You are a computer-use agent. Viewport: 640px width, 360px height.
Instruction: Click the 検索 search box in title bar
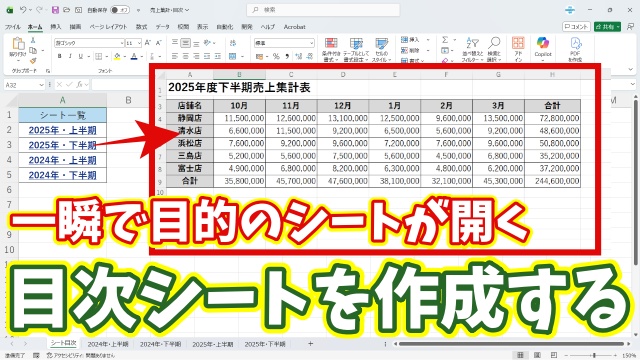[323, 10]
